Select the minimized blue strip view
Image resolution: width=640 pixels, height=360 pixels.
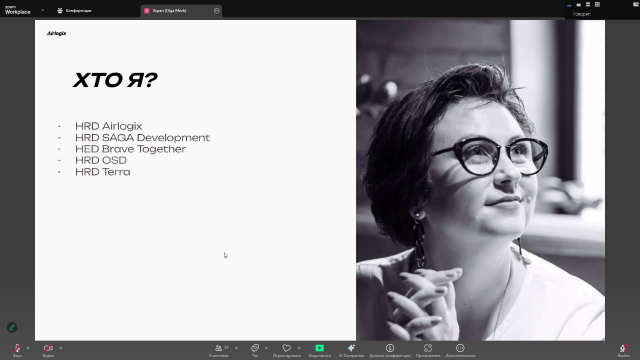(x=569, y=5)
